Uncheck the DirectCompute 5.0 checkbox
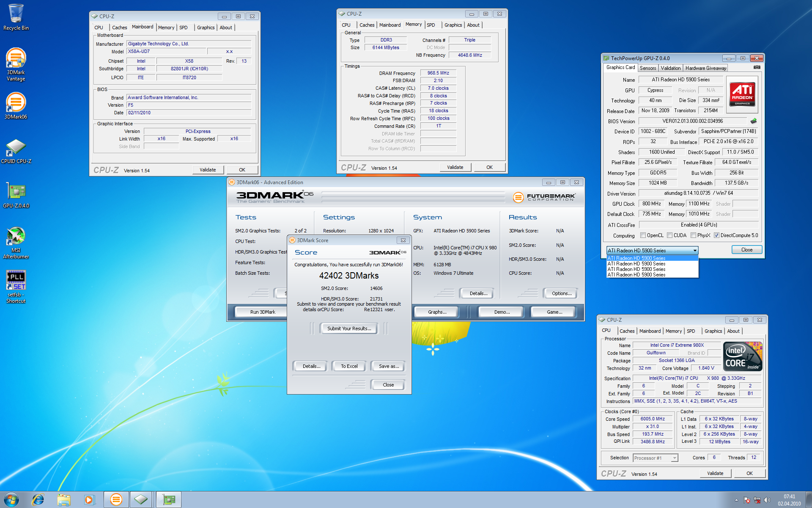Screen dimensions: 812x508 716,235
